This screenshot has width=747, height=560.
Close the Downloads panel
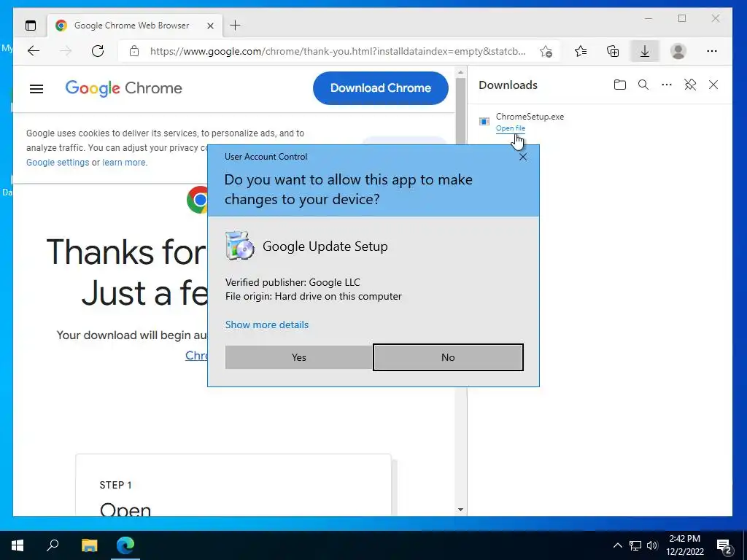click(713, 85)
